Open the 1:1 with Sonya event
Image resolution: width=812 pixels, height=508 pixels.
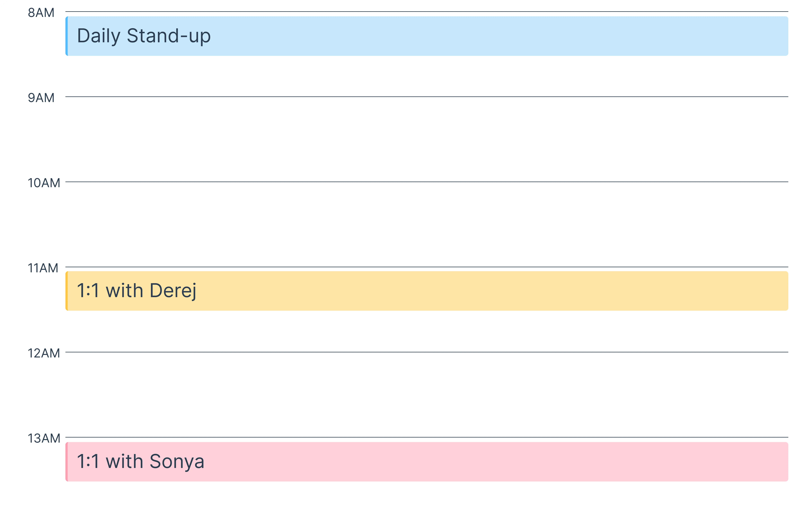click(427, 461)
